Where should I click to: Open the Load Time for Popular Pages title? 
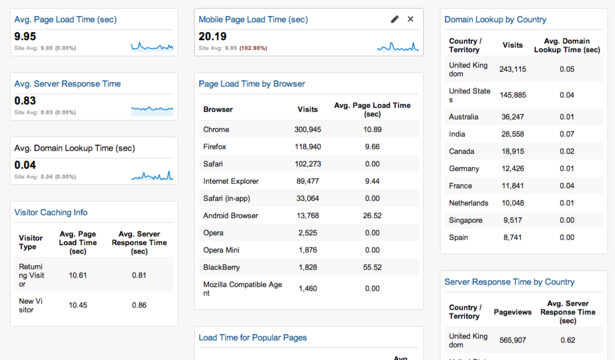253,338
